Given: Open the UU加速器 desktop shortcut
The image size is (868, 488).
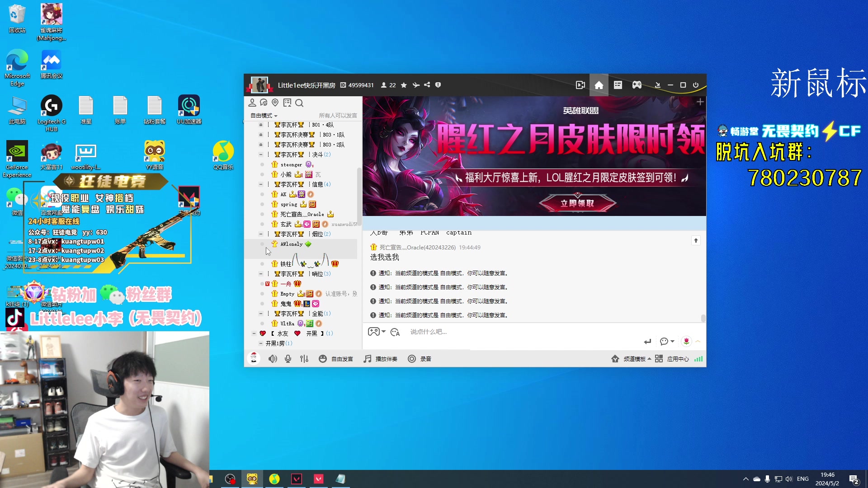Looking at the screenshot, I should click(189, 110).
